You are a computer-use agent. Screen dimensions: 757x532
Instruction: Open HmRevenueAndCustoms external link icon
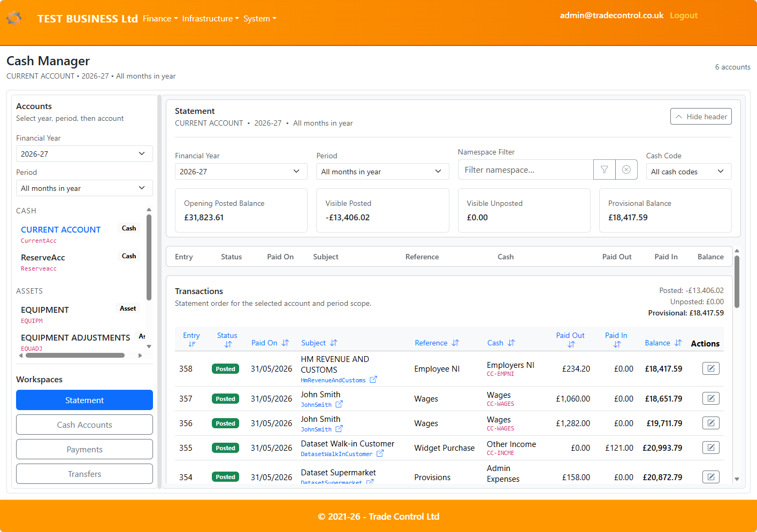pos(373,380)
